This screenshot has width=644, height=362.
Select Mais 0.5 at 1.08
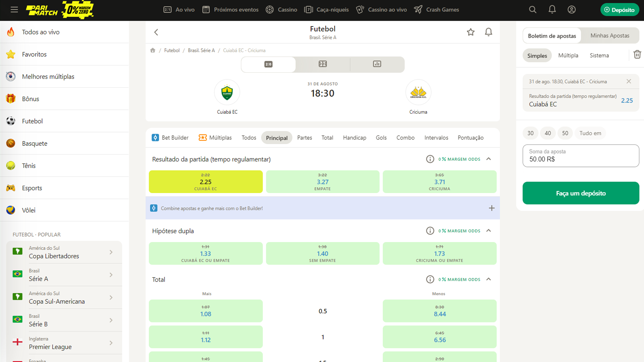[x=206, y=311]
